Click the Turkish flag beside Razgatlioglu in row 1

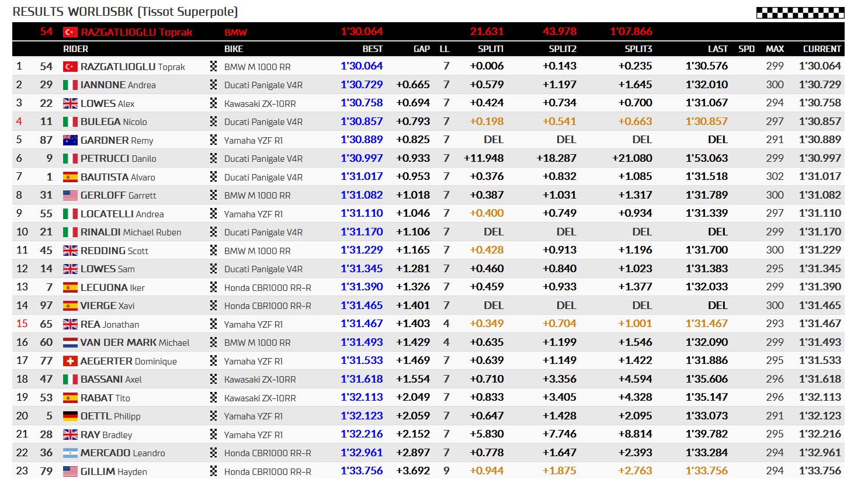70,67
